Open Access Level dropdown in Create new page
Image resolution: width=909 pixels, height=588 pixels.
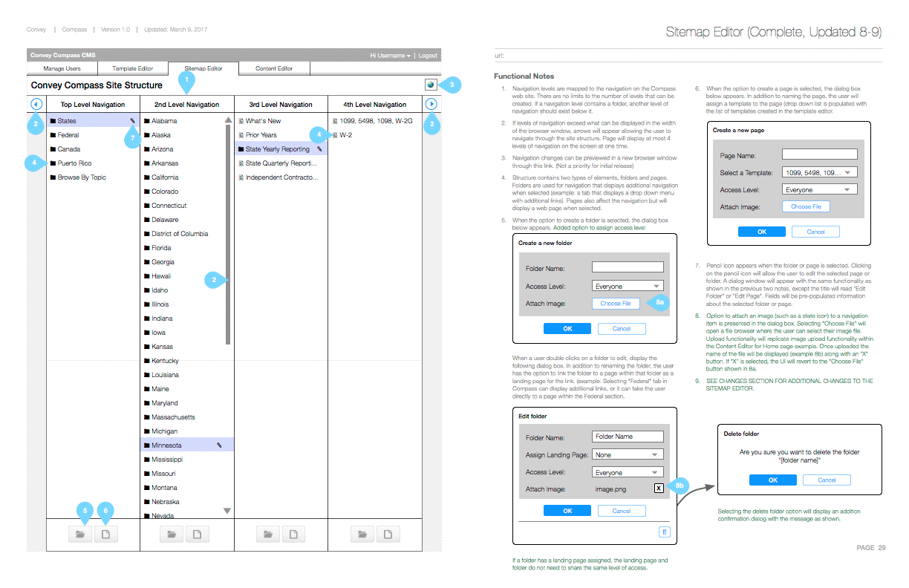pyautogui.click(x=820, y=189)
